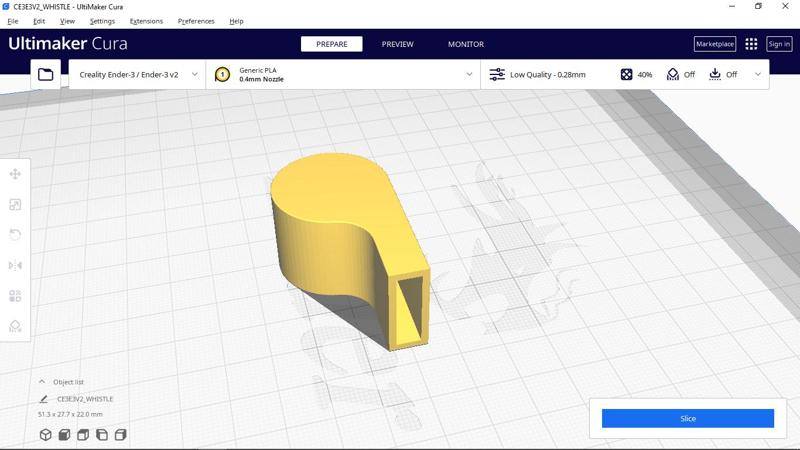Click the pencil icon beside CE3E3V2_WHISTLE
The width and height of the screenshot is (800, 450).
point(43,399)
